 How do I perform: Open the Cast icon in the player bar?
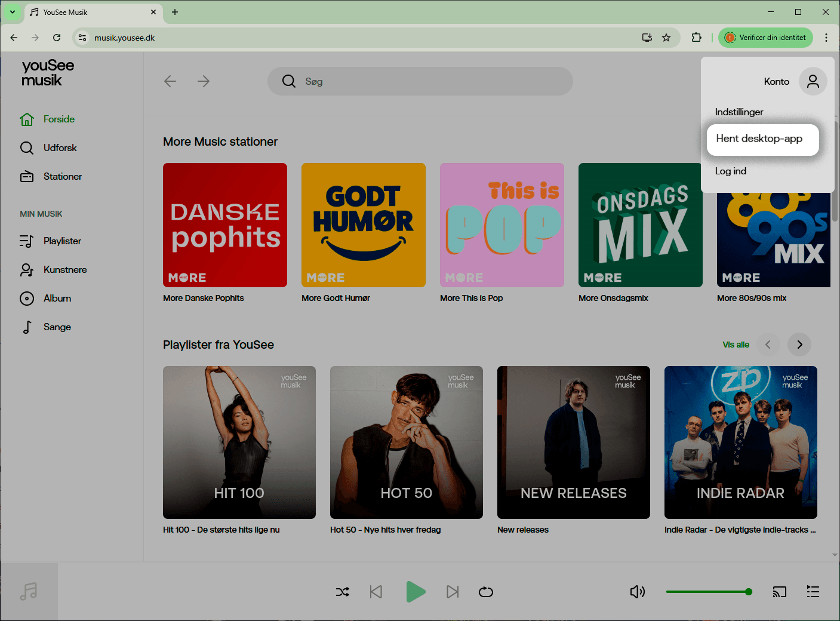point(780,592)
